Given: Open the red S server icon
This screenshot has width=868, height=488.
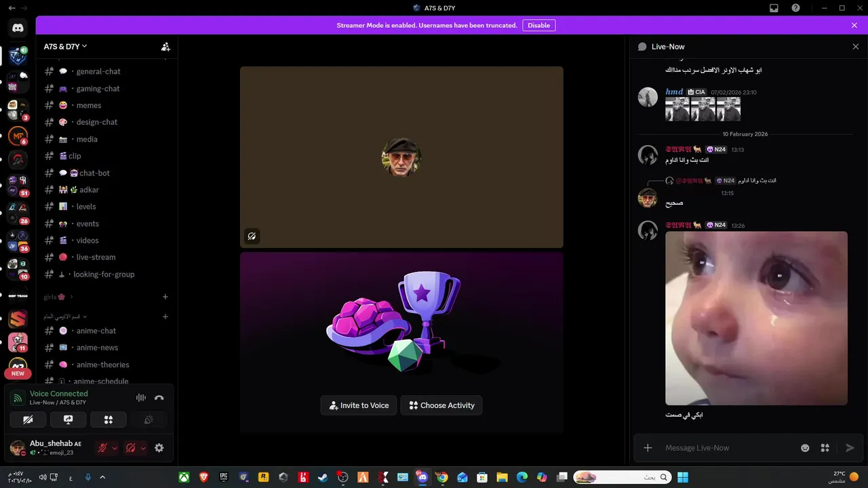Looking at the screenshot, I should tap(18, 318).
